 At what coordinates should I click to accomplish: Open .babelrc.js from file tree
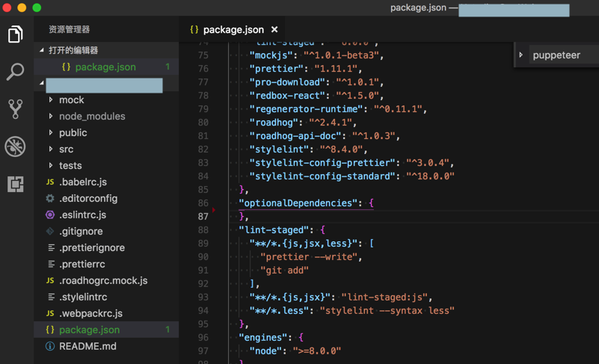pos(82,182)
